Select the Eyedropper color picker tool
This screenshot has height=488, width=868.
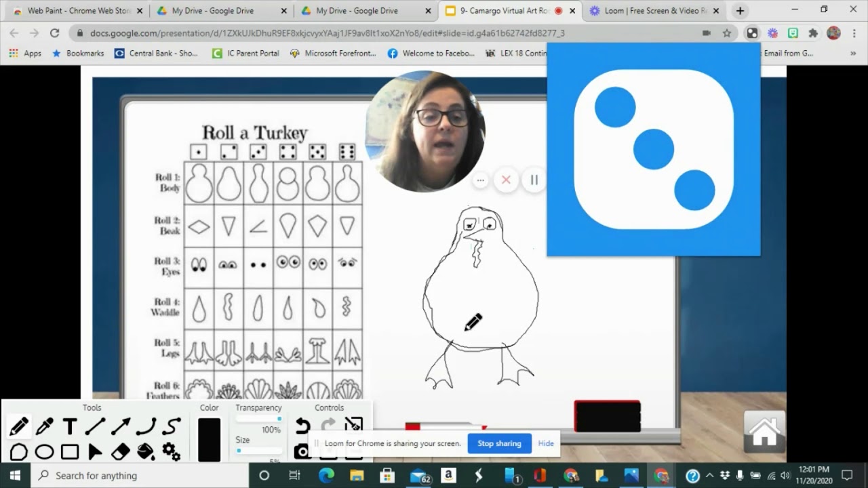click(45, 426)
